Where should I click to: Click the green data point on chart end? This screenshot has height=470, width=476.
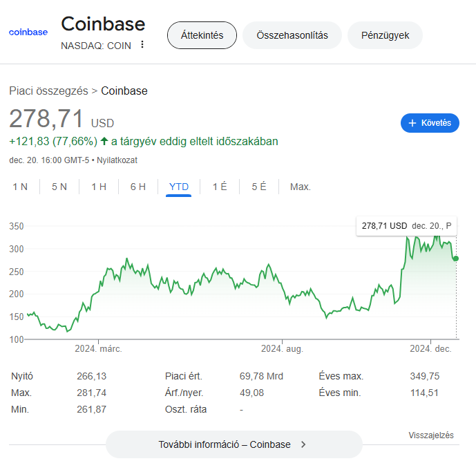tap(456, 258)
